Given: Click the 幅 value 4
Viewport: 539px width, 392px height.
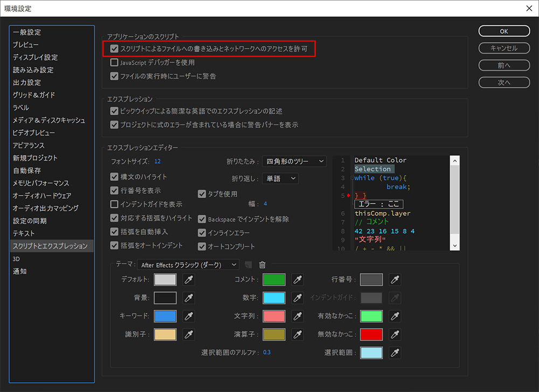Looking at the screenshot, I should click(265, 204).
